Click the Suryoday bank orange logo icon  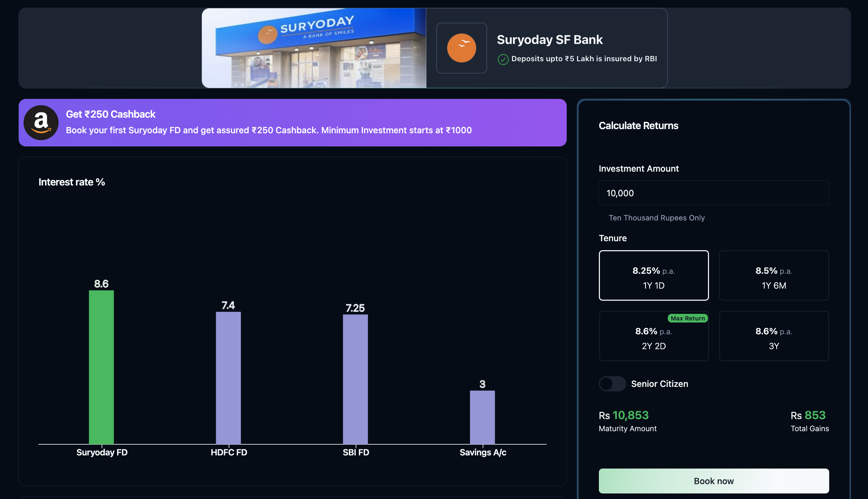click(461, 48)
